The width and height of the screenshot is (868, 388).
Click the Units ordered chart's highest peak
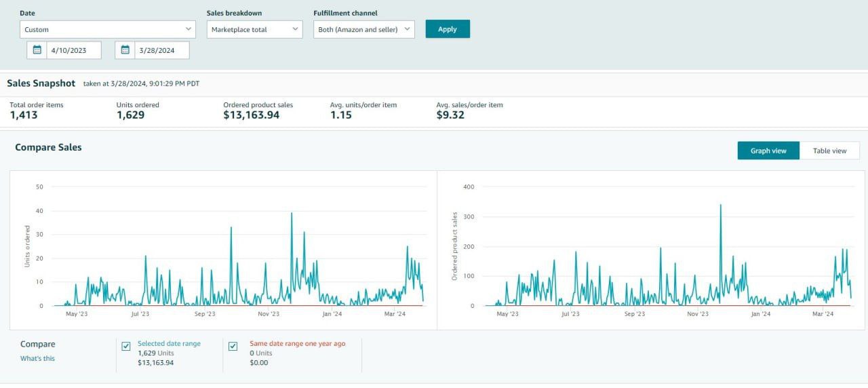click(292, 214)
